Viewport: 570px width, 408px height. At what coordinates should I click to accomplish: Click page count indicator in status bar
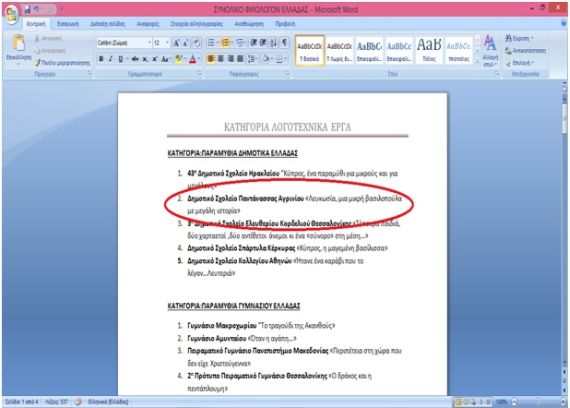[x=22, y=402]
